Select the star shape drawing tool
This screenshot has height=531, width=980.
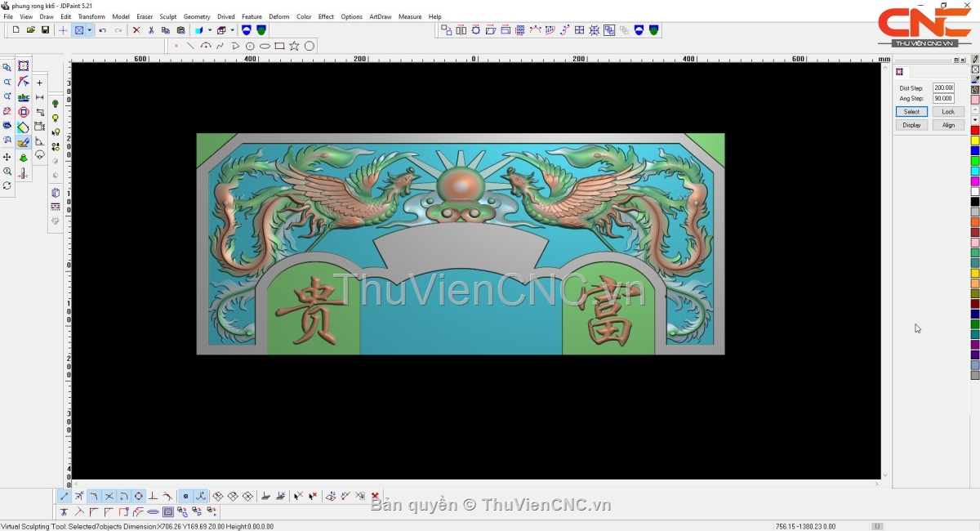[x=294, y=46]
